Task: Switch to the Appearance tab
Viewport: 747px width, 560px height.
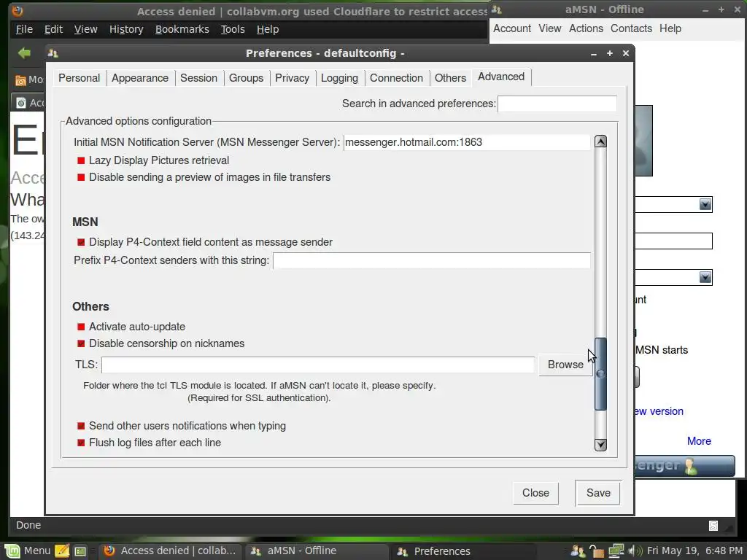Action: click(x=140, y=78)
